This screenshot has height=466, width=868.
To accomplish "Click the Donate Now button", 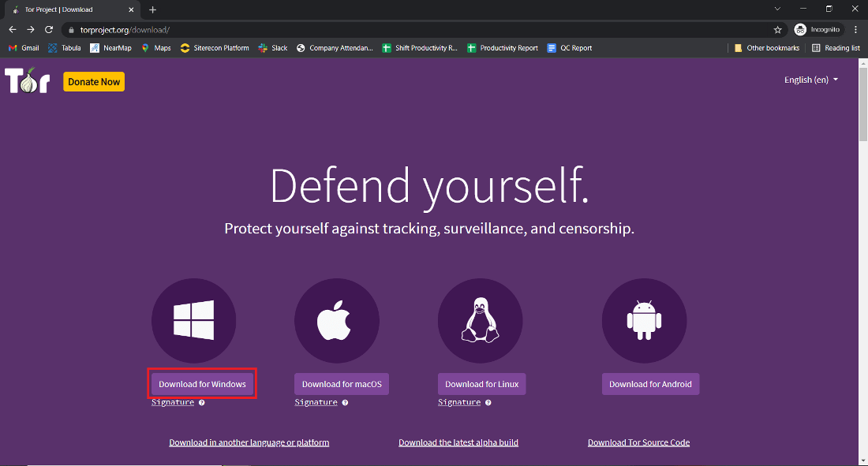I will tap(93, 81).
